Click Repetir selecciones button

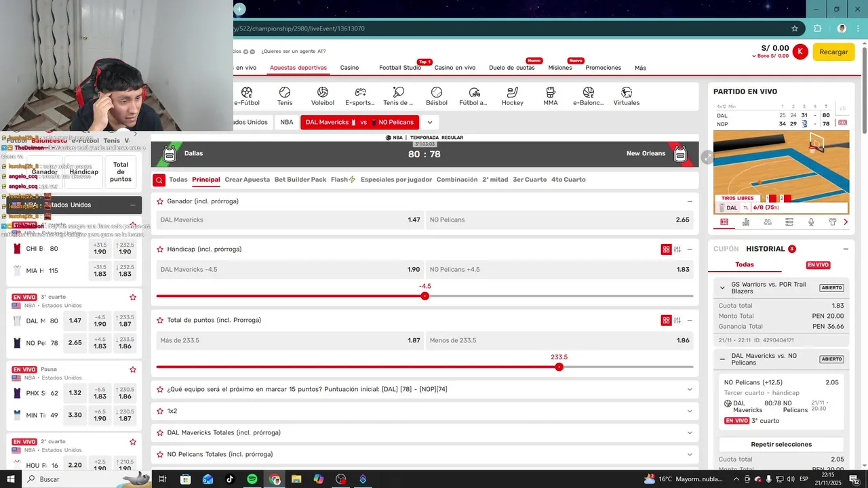click(781, 445)
